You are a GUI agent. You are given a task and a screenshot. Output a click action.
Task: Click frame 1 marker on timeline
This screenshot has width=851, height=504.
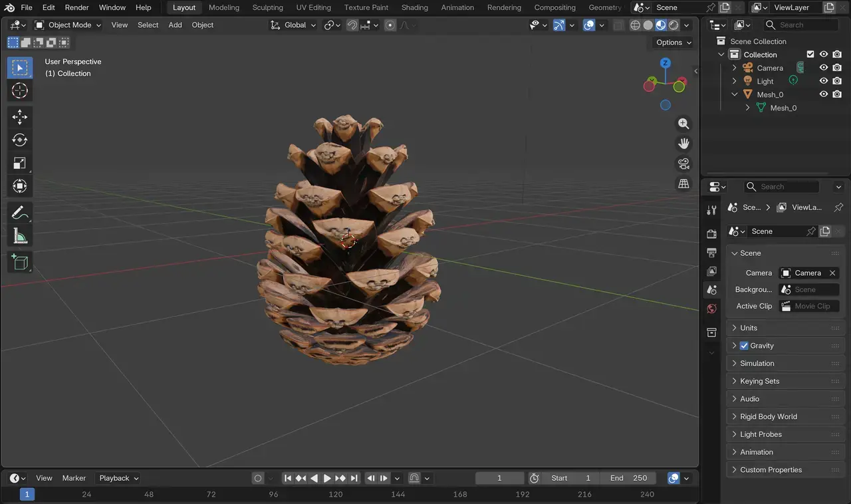27,495
